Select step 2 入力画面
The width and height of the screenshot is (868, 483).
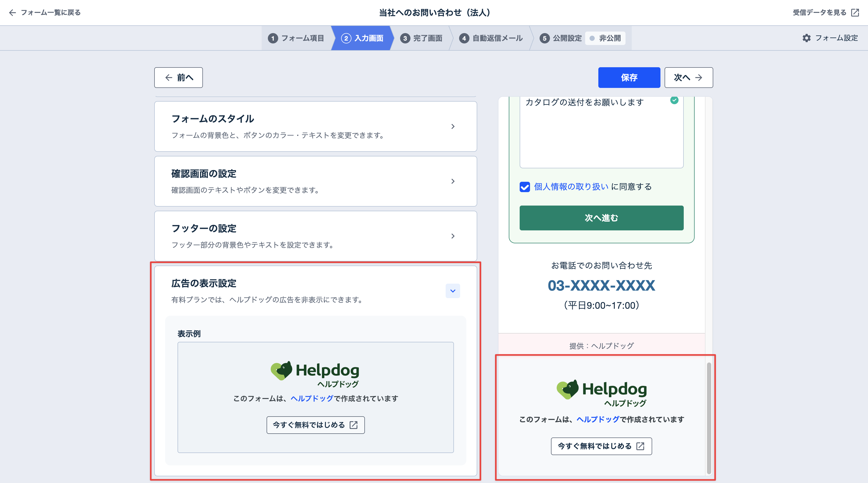(x=362, y=38)
